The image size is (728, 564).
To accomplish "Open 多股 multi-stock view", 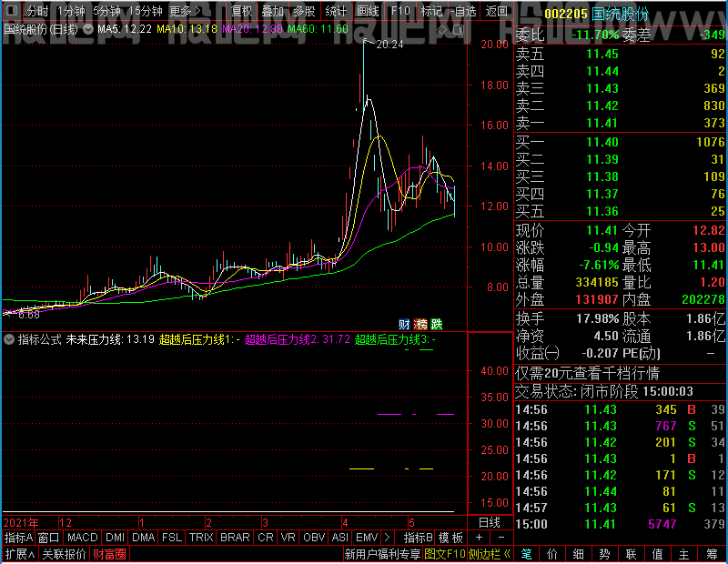I will click(304, 11).
